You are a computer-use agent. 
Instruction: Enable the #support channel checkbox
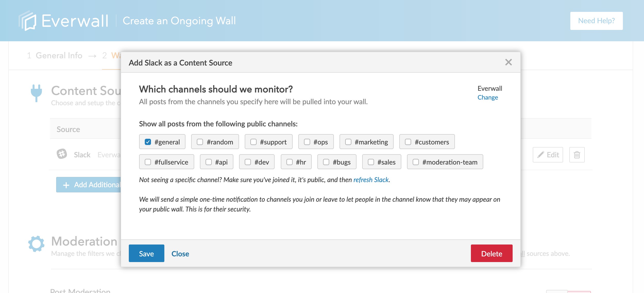point(253,142)
